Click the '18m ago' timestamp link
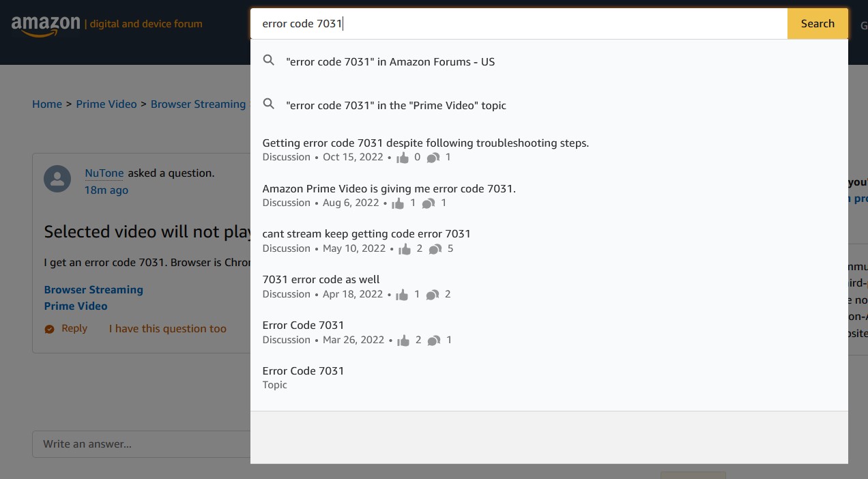Image resolution: width=868 pixels, height=479 pixels. (106, 190)
